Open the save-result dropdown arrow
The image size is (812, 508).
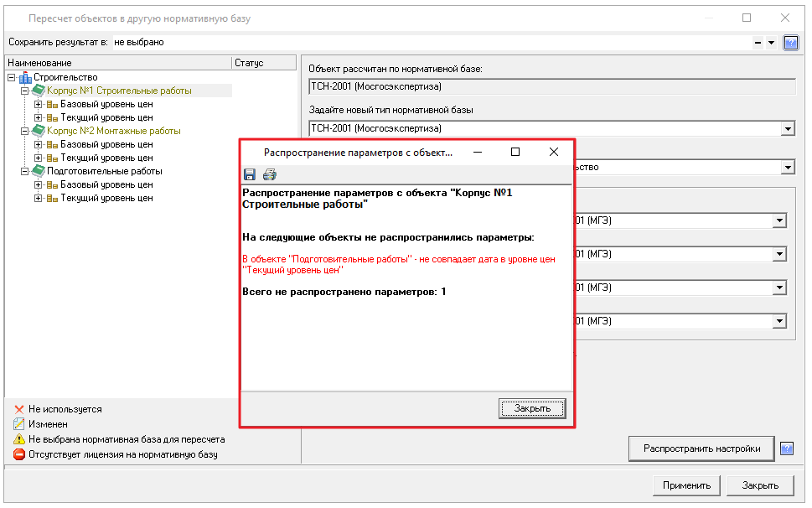(771, 43)
